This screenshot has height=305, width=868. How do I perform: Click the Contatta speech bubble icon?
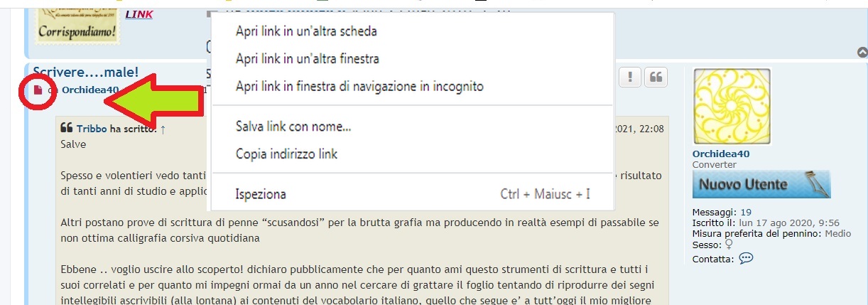pos(746,258)
